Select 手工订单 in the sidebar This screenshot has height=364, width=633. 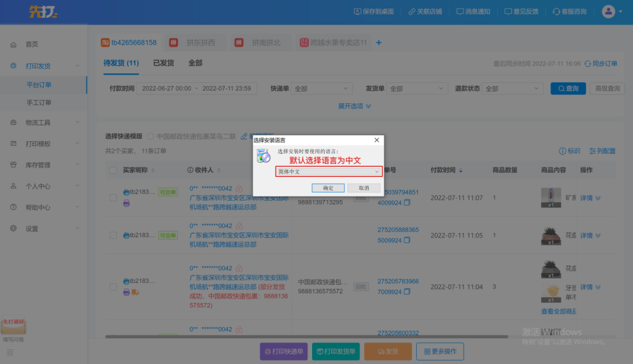pyautogui.click(x=39, y=103)
